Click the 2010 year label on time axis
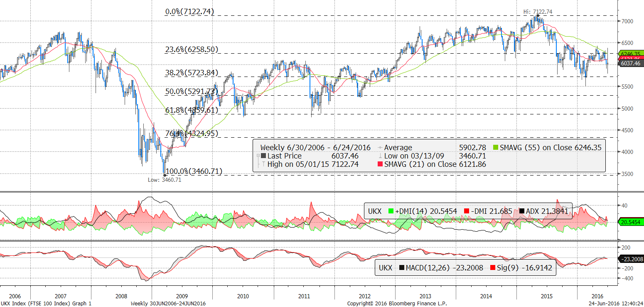Screen dimensions: 644x307 [243, 296]
